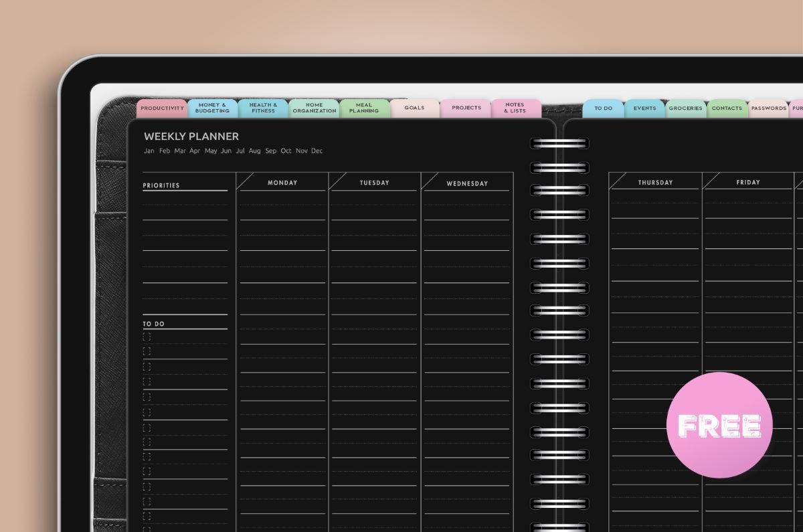Select the Home Organization tab
The image size is (803, 532).
314,108
